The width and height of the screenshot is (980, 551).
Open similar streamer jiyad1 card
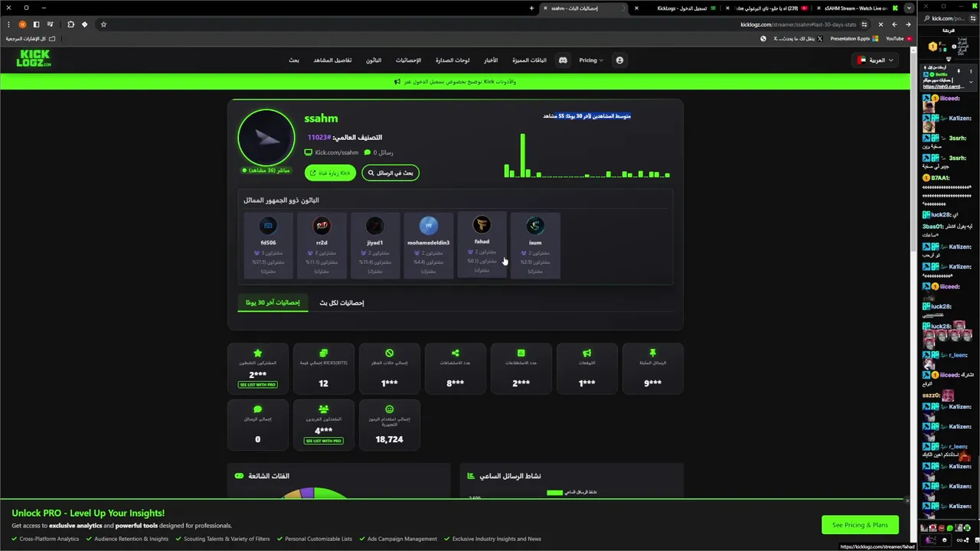tap(374, 245)
